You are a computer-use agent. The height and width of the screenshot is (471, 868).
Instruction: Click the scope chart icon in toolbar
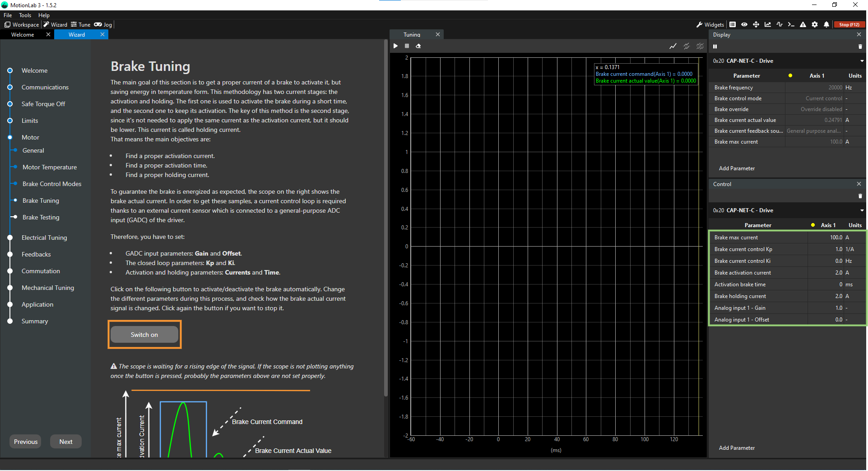768,25
